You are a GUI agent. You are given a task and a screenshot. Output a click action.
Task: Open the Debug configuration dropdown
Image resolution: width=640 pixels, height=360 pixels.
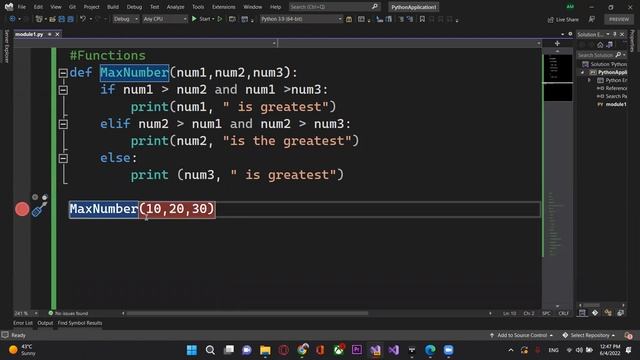(125, 19)
